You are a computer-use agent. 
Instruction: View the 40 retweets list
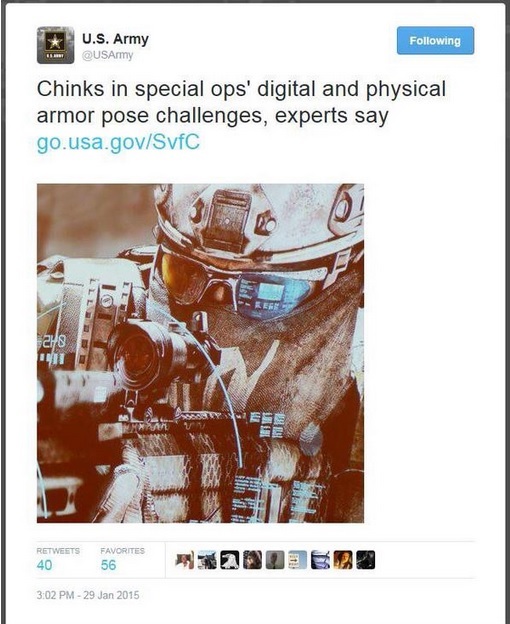44,565
